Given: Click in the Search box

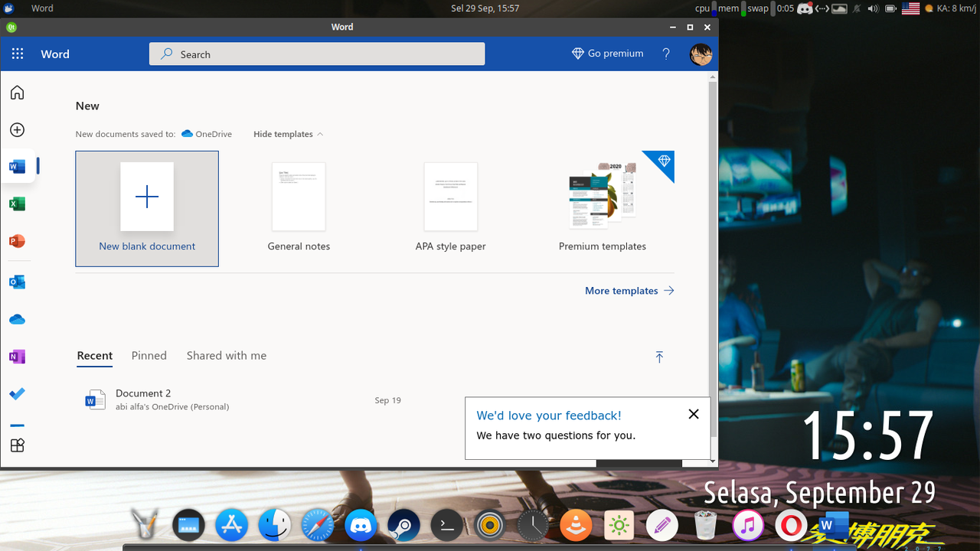Looking at the screenshot, I should point(317,54).
